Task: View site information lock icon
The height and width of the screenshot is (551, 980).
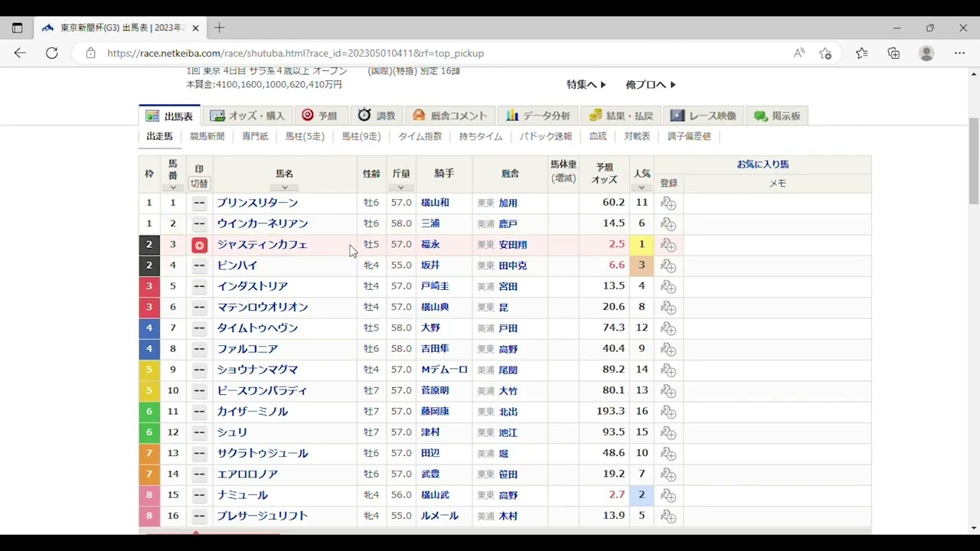Action: coord(90,53)
